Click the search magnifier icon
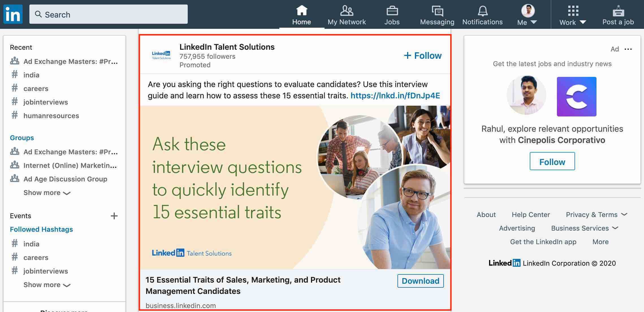This screenshot has width=644, height=312. (38, 14)
